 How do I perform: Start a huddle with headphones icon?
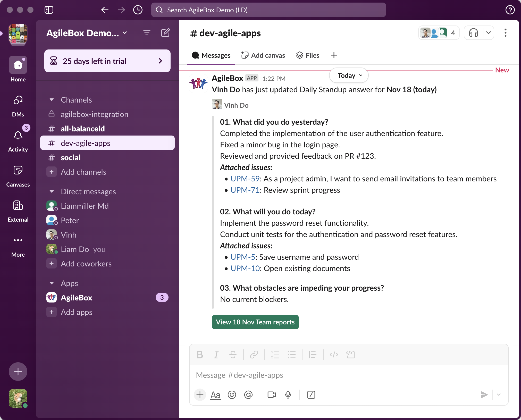(x=473, y=33)
